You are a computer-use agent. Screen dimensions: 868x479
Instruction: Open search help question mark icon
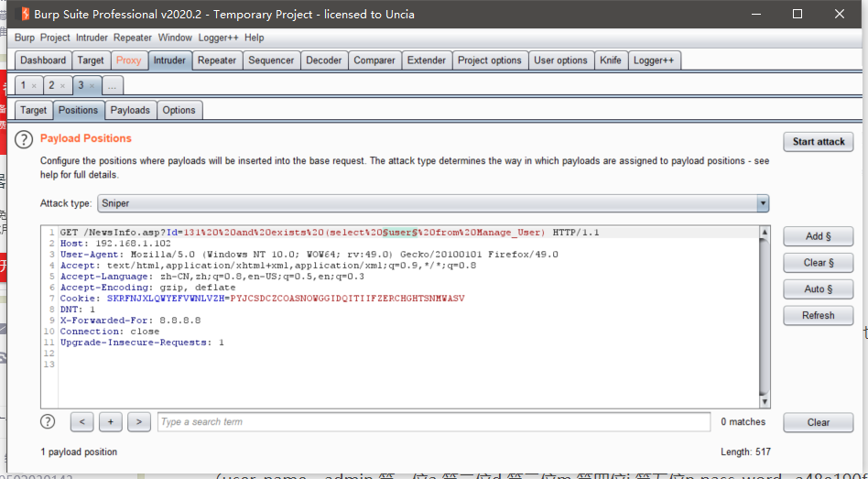[x=49, y=421]
